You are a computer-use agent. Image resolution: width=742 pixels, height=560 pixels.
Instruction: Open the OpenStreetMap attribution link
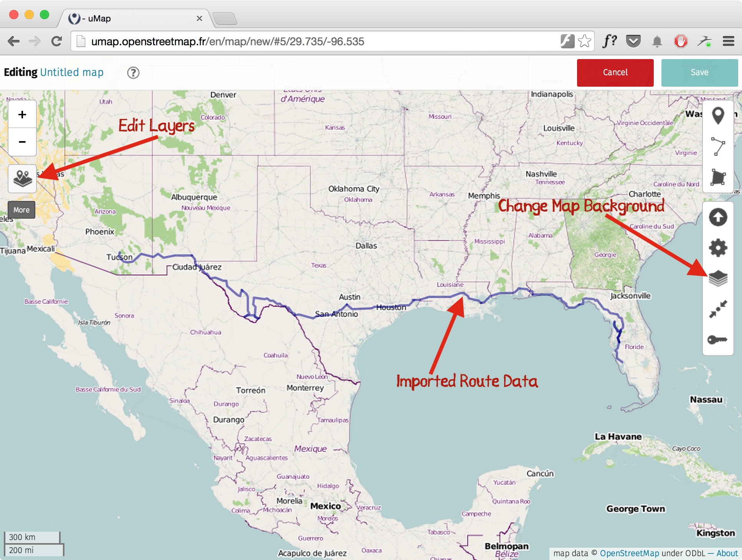point(630,553)
